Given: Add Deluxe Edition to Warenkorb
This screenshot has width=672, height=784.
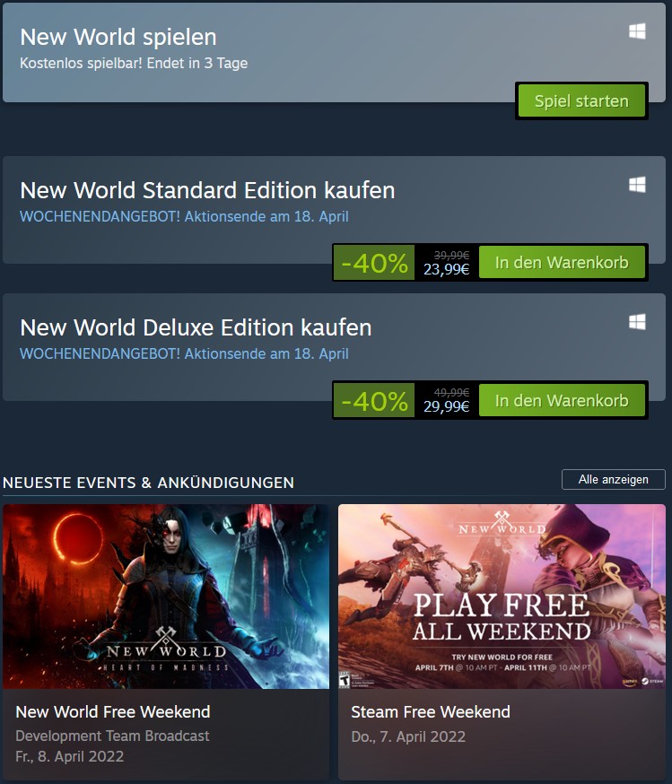Looking at the screenshot, I should pyautogui.click(x=562, y=400).
